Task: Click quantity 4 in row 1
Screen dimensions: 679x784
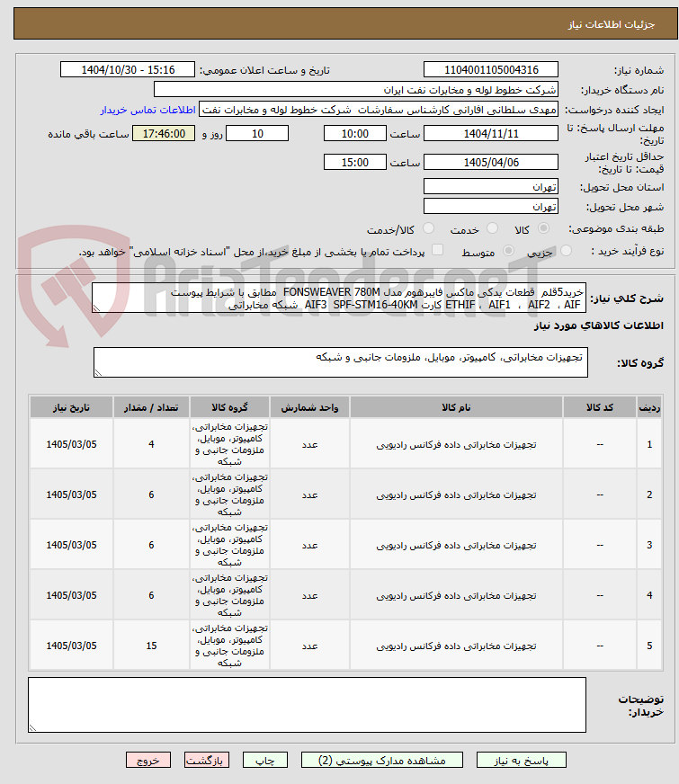Action: pos(151,444)
